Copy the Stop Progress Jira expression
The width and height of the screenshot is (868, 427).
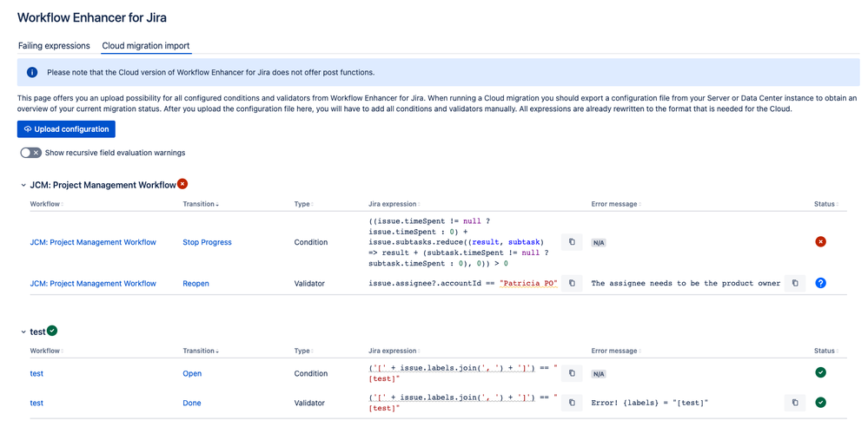click(572, 242)
